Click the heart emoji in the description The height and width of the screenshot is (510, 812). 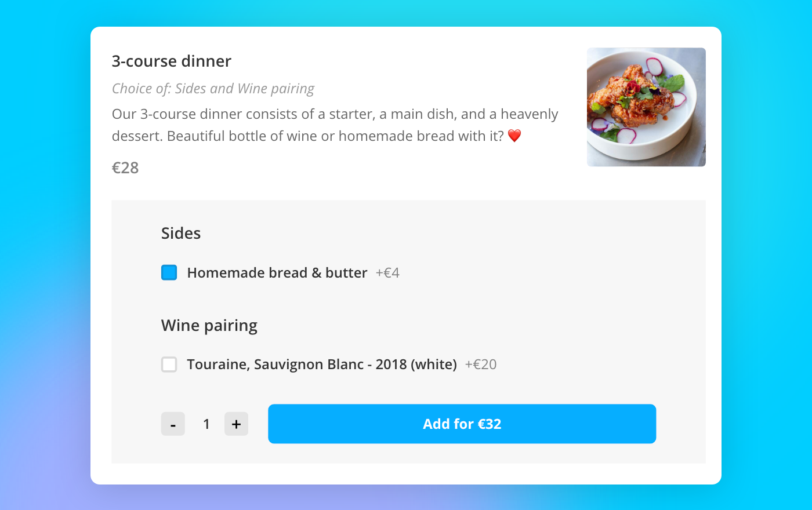tap(515, 135)
